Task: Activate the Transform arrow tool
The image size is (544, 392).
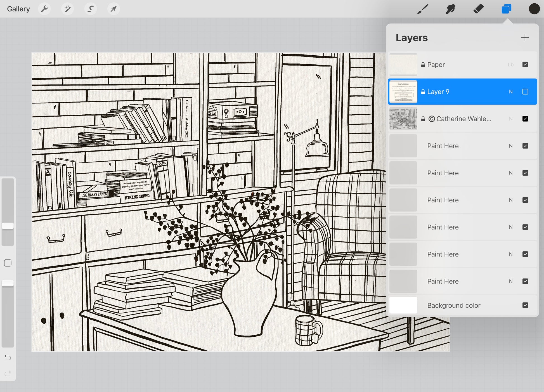Action: click(113, 9)
